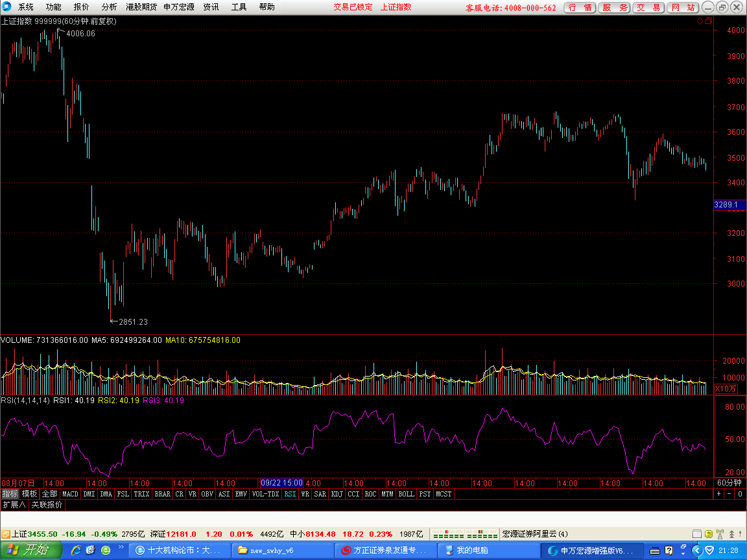Click the 宏源证券阿里云 (4) server status
747x560 pixels.
[534, 534]
